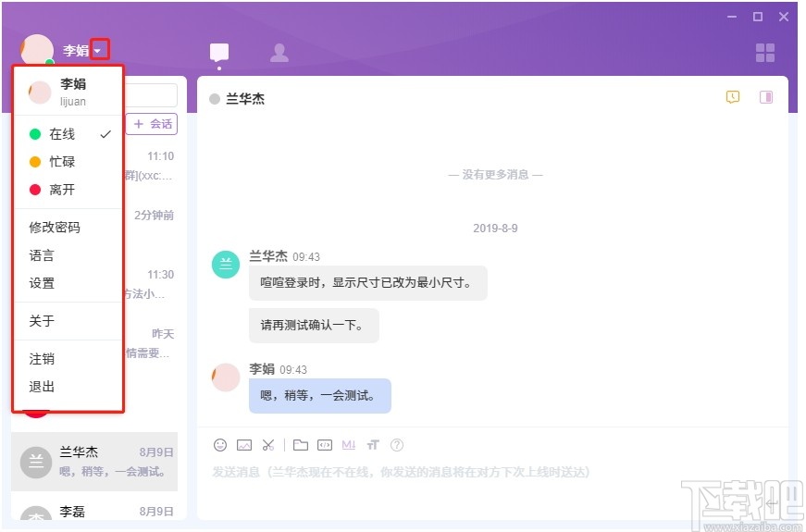Toggle the chat sidebar panel icon
Viewport: 806px width, 532px height.
[x=766, y=96]
